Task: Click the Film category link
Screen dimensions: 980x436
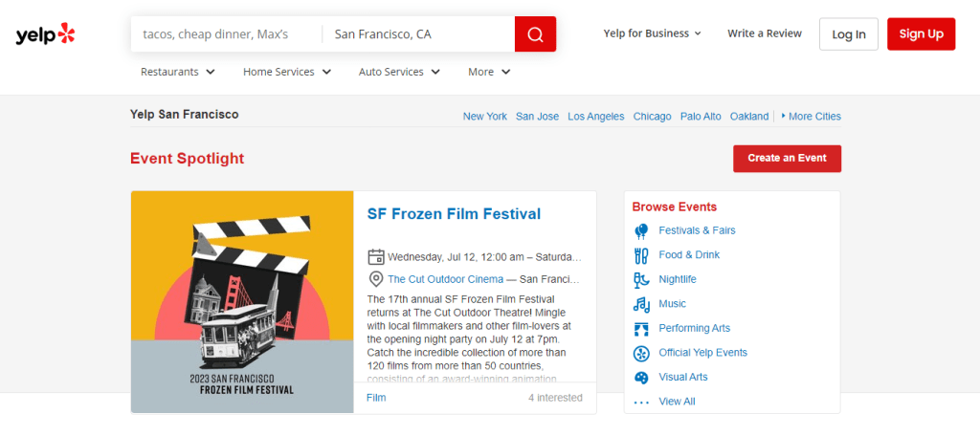Action: 376,397
